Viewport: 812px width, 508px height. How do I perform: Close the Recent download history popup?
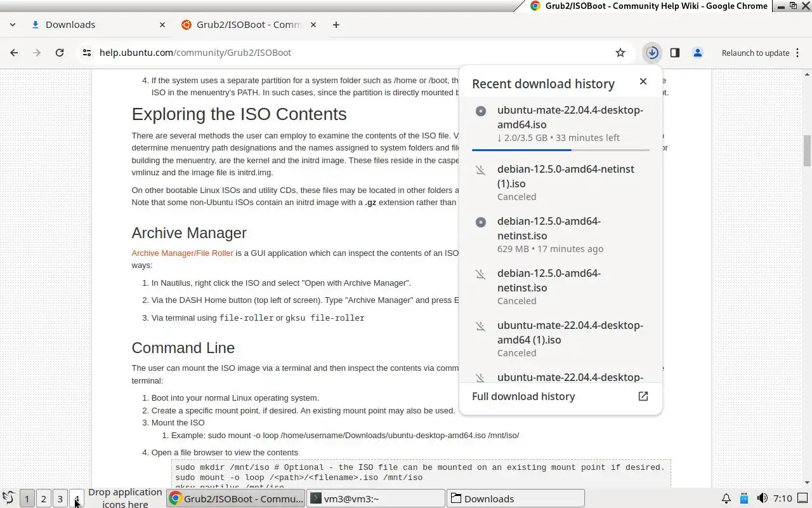643,81
